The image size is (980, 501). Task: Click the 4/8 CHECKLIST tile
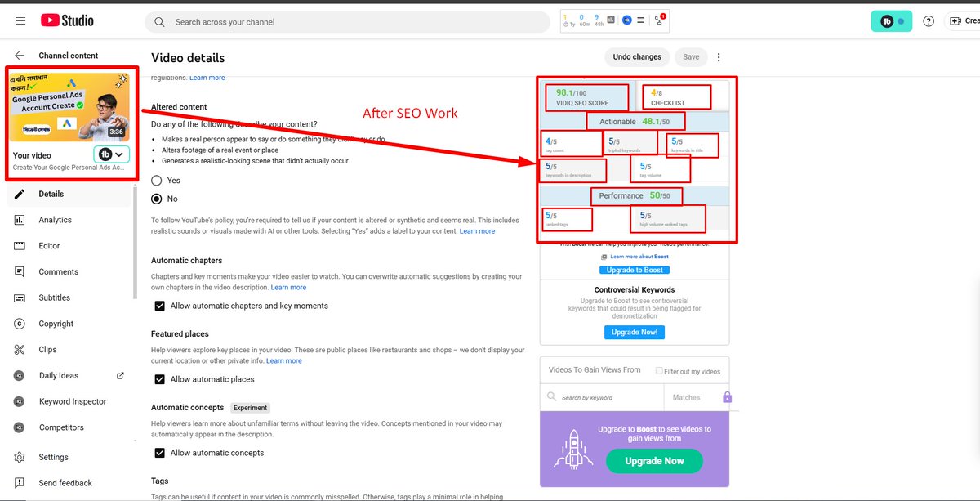click(x=676, y=97)
